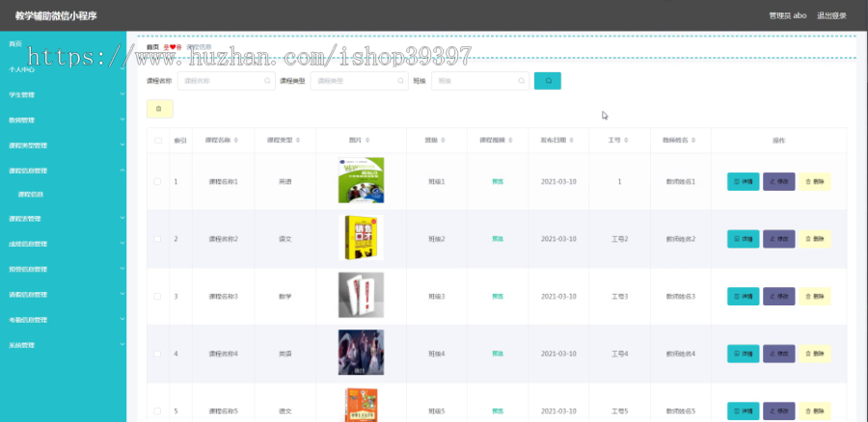Open dark poster thumbnail in 课程名称4 row
Screen dimensions: 868x422
(361, 353)
